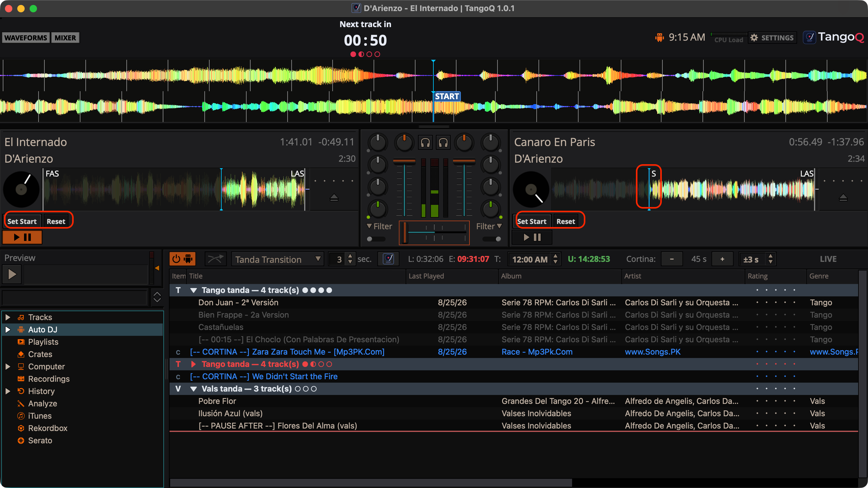Viewport: 868px width, 488px height.
Task: Click the Auto DJ robot icon near clock
Action: point(659,37)
